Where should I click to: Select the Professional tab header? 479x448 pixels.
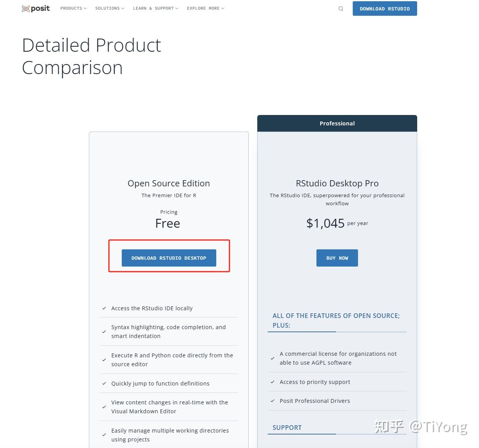337,123
